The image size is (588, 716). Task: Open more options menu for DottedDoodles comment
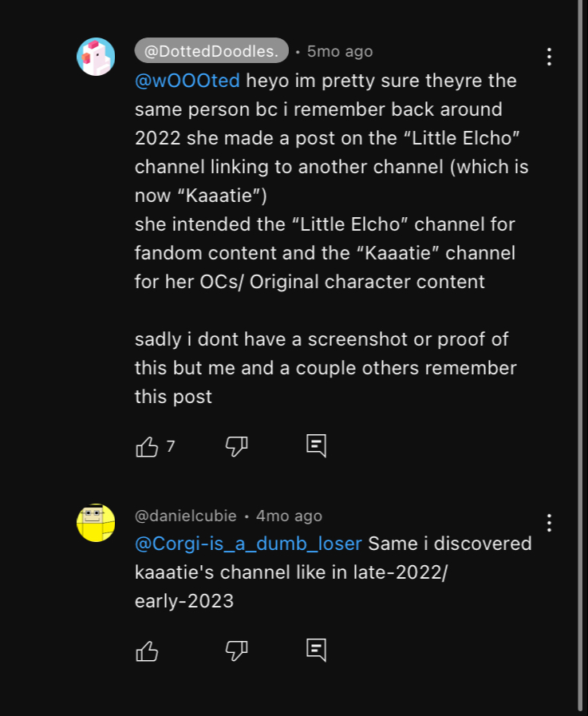(x=549, y=57)
